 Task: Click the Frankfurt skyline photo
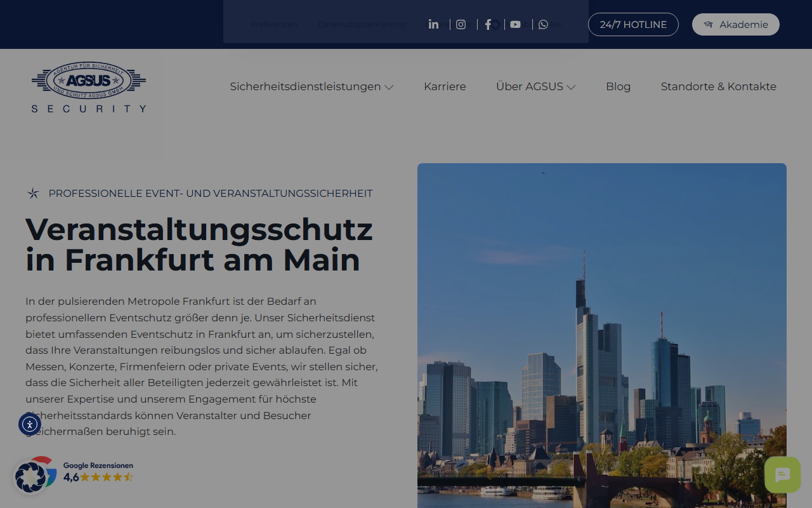tap(602, 335)
